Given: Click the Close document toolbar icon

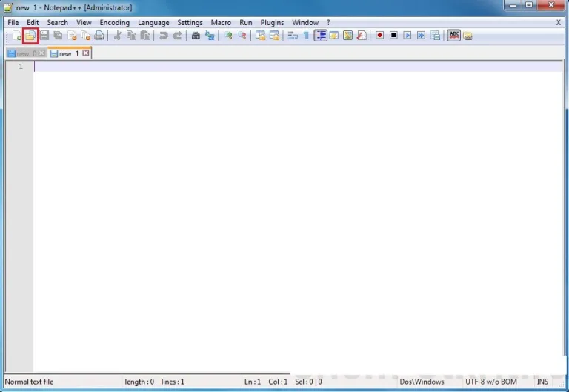Looking at the screenshot, I should (72, 36).
